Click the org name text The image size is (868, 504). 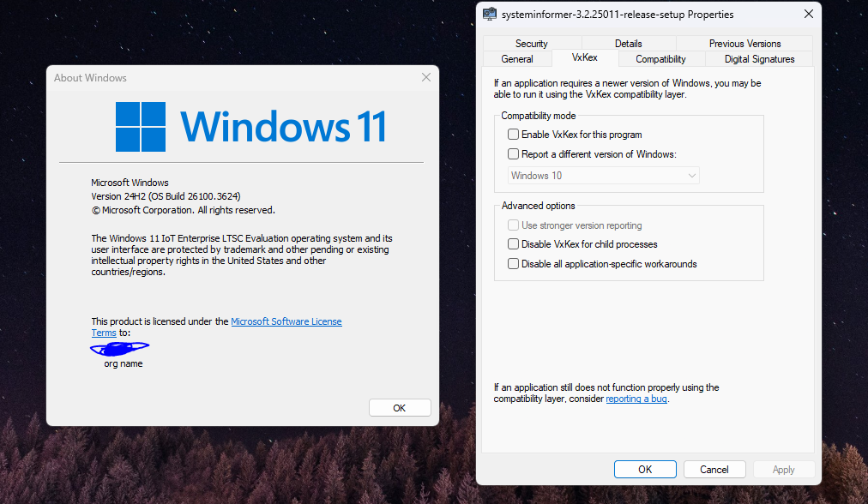[x=124, y=363]
